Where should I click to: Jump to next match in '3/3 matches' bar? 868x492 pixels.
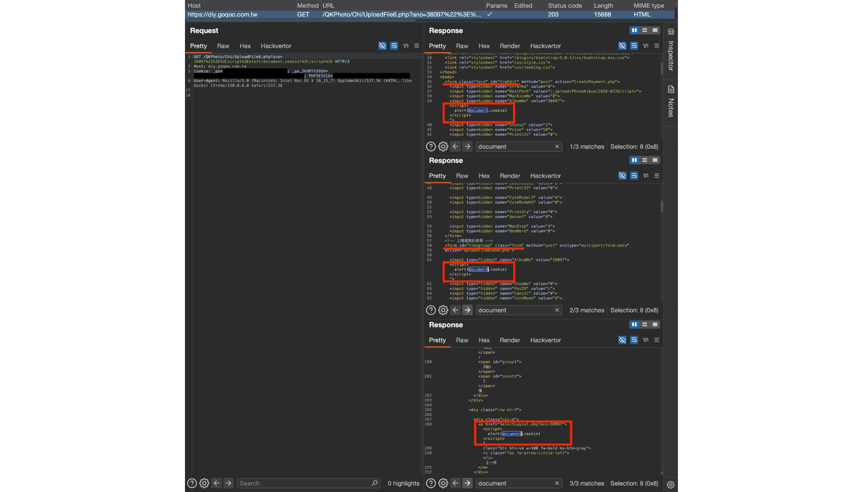coord(467,483)
